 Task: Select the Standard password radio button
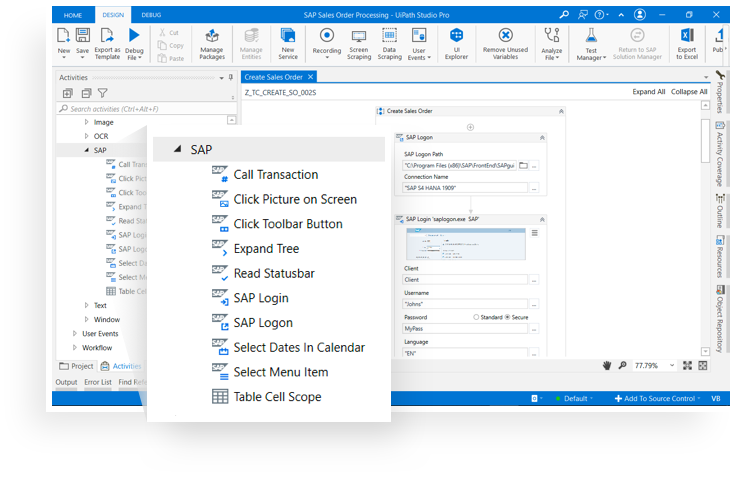pos(475,317)
